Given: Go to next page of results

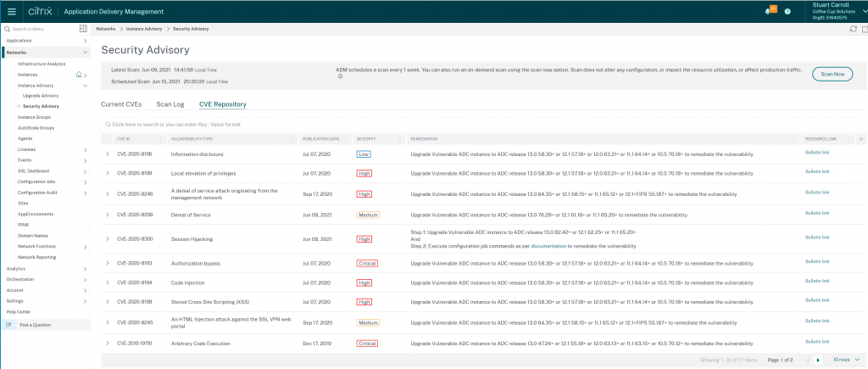Looking at the screenshot, I should point(819,361).
